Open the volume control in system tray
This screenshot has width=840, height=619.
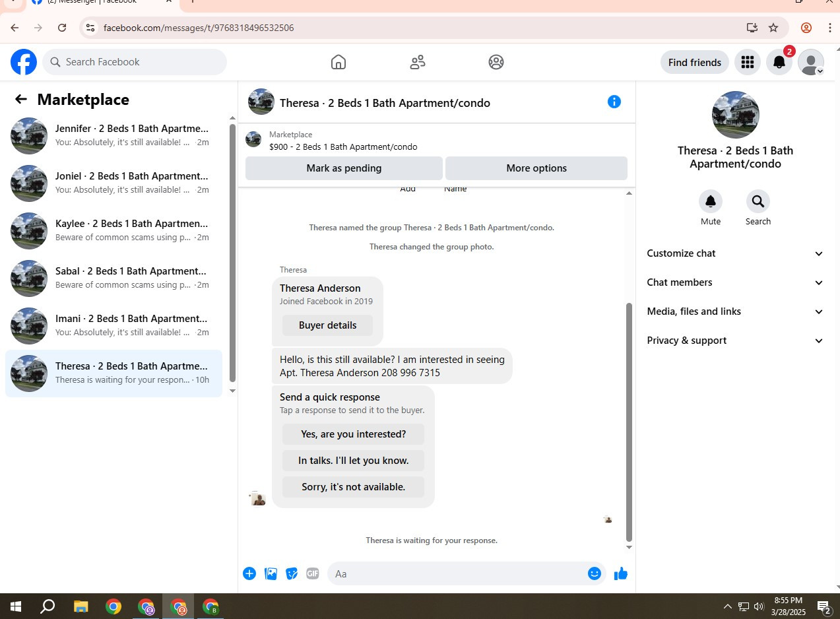759,606
